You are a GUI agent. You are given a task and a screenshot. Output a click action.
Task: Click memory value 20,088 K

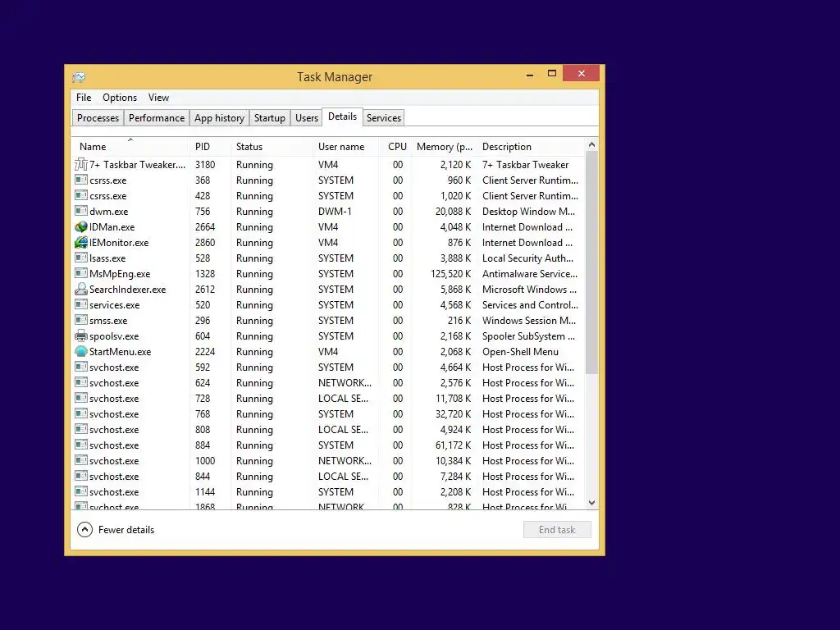453,212
